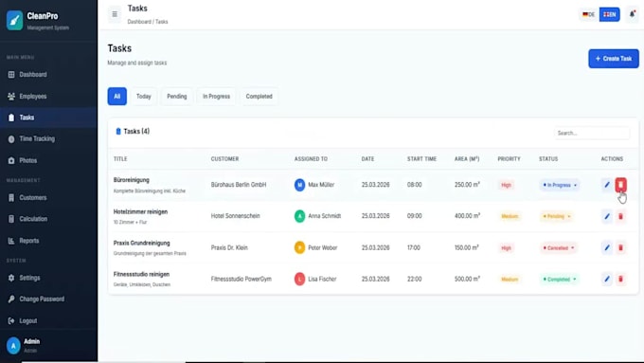
Task: Go to Employees in the sidebar
Action: coord(48,96)
